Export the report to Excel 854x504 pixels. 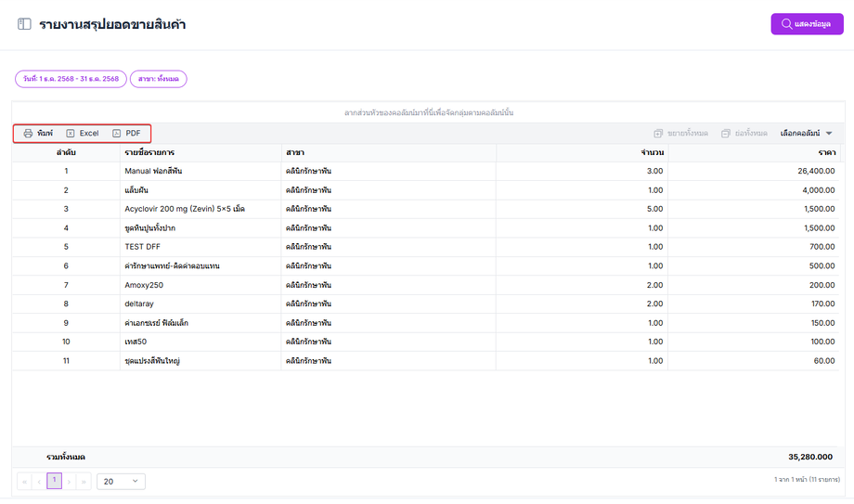coord(83,134)
